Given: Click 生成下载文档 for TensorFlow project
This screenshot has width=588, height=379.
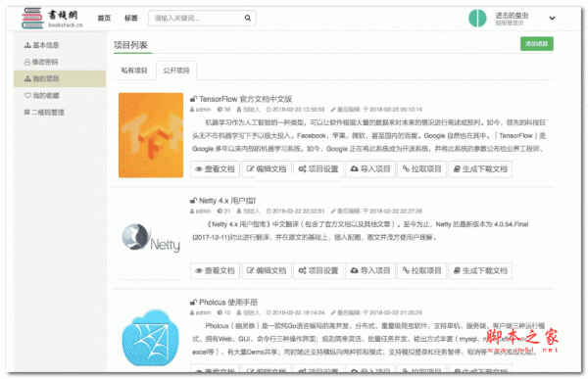Looking at the screenshot, I should [480, 169].
